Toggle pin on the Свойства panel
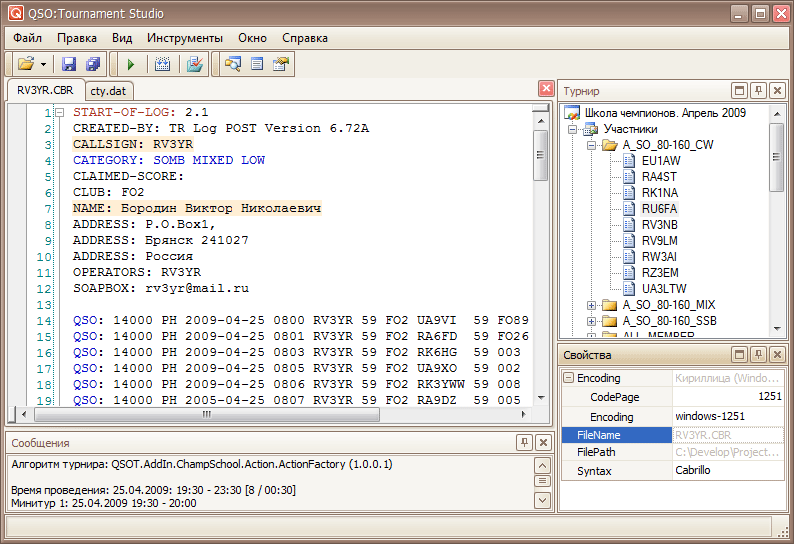794x544 pixels. pos(759,354)
